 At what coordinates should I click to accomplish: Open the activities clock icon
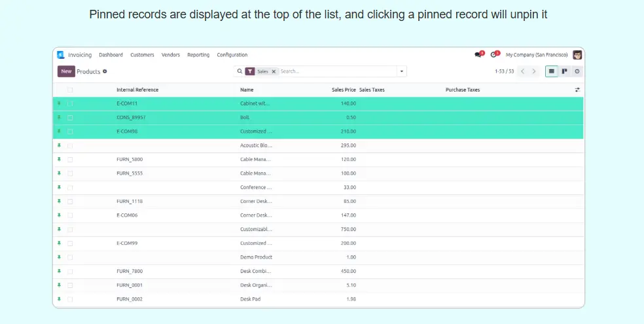tap(495, 55)
